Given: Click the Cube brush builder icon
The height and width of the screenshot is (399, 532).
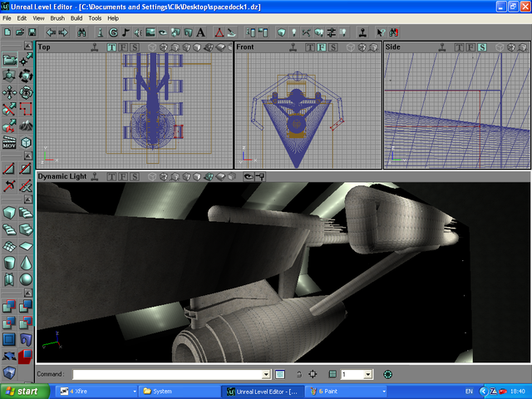Looking at the screenshot, I should (x=9, y=213).
